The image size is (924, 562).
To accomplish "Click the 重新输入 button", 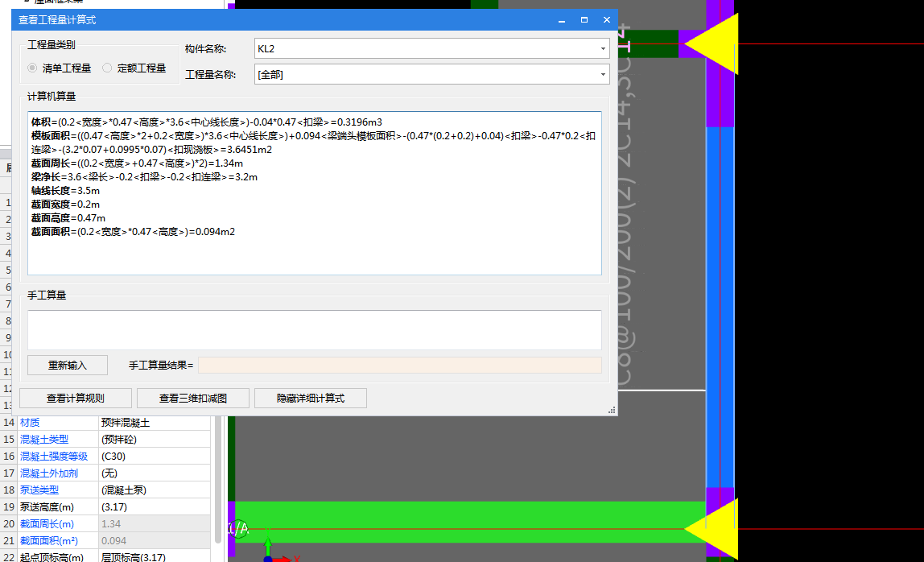I will point(67,365).
